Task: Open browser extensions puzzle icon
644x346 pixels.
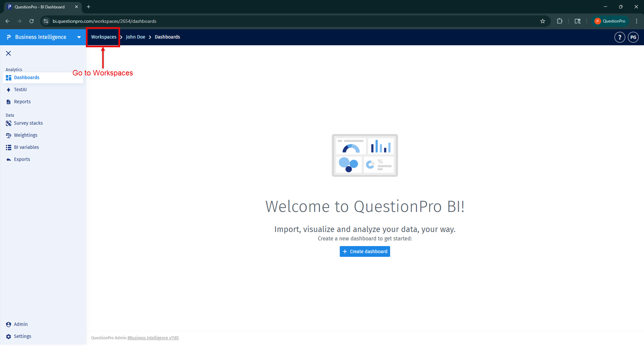Action: coord(559,21)
